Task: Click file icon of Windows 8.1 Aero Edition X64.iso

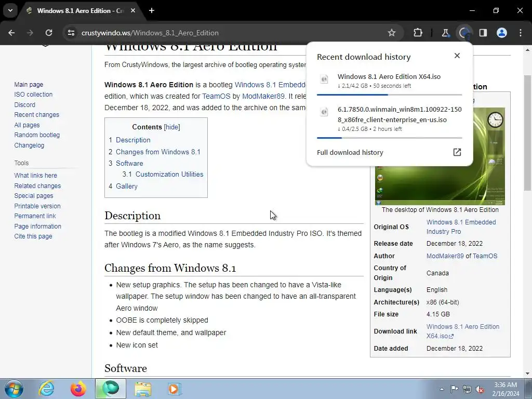Action: pyautogui.click(x=324, y=79)
